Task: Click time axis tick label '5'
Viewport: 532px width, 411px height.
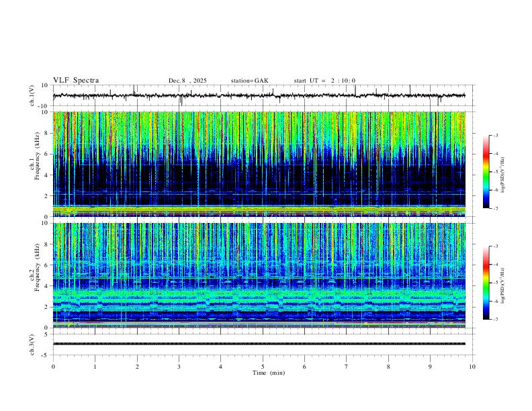Action: point(263,367)
